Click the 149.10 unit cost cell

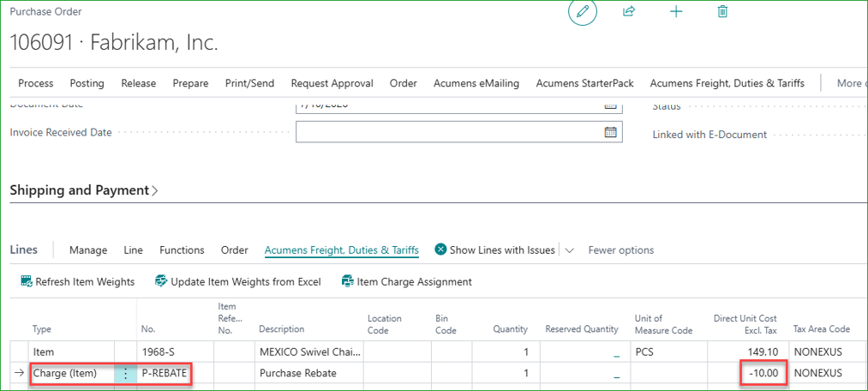click(748, 352)
